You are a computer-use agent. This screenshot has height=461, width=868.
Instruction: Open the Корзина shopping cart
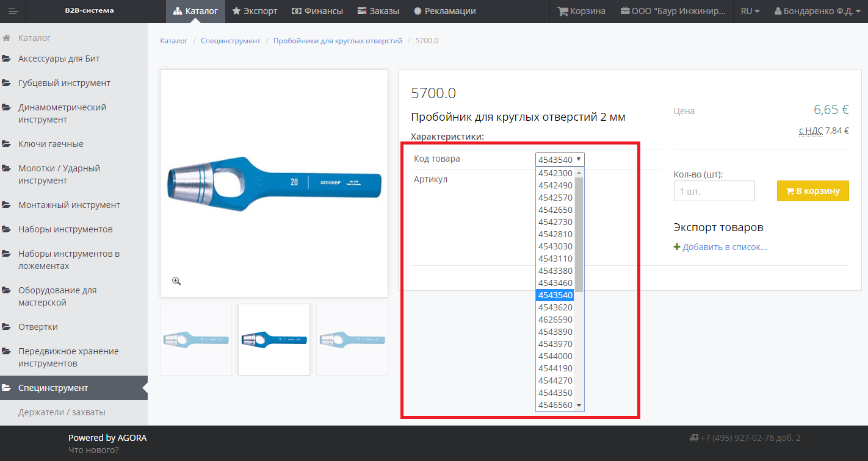(x=581, y=11)
